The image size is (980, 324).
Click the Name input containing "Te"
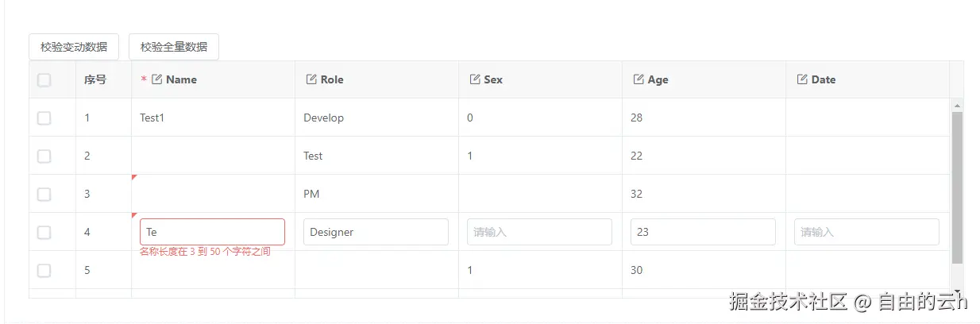click(212, 232)
